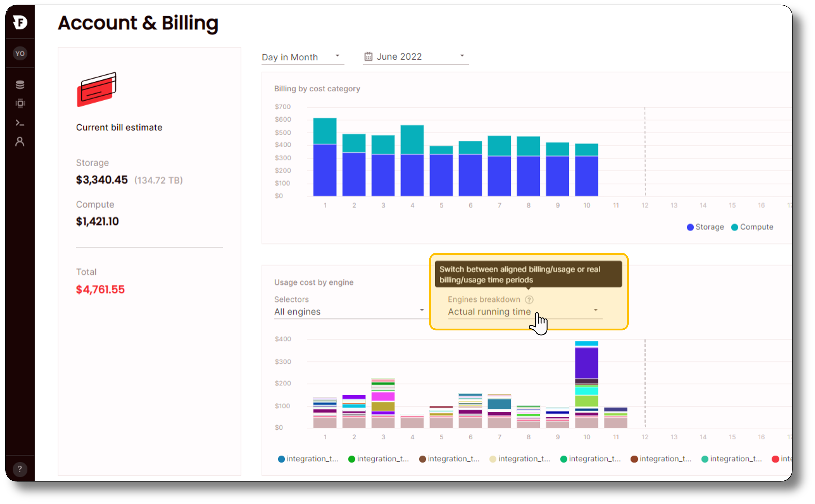Open the June 2022 month dropdown
Screen dimensions: 815x504
[416, 57]
